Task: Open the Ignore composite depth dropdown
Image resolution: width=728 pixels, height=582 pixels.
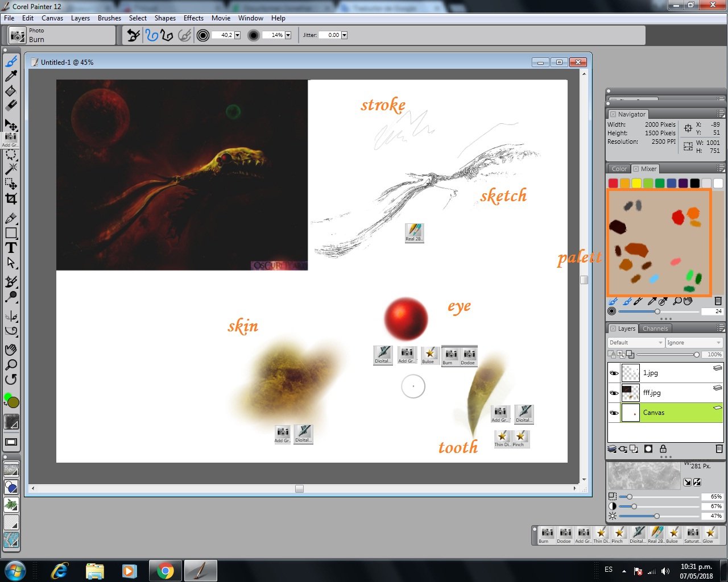Action: point(694,343)
